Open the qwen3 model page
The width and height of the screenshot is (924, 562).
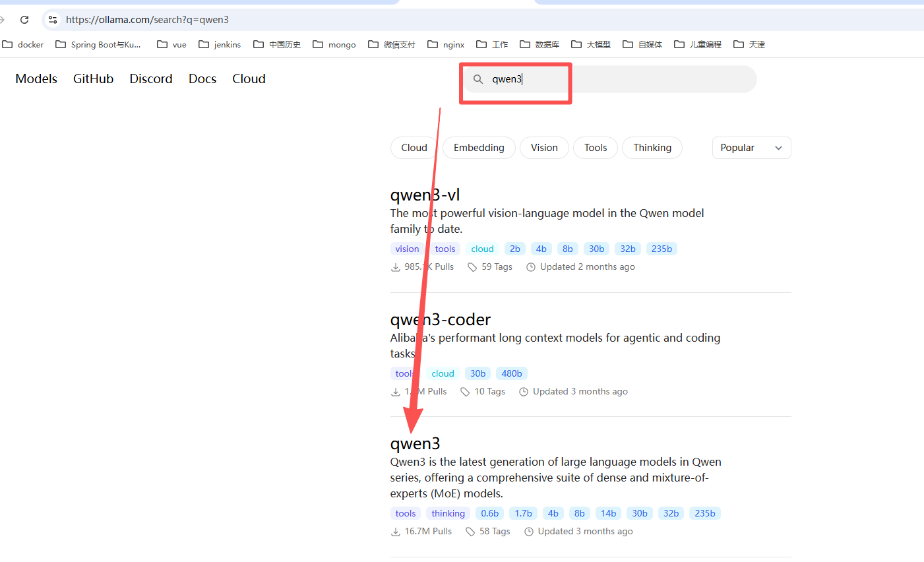pyautogui.click(x=415, y=444)
